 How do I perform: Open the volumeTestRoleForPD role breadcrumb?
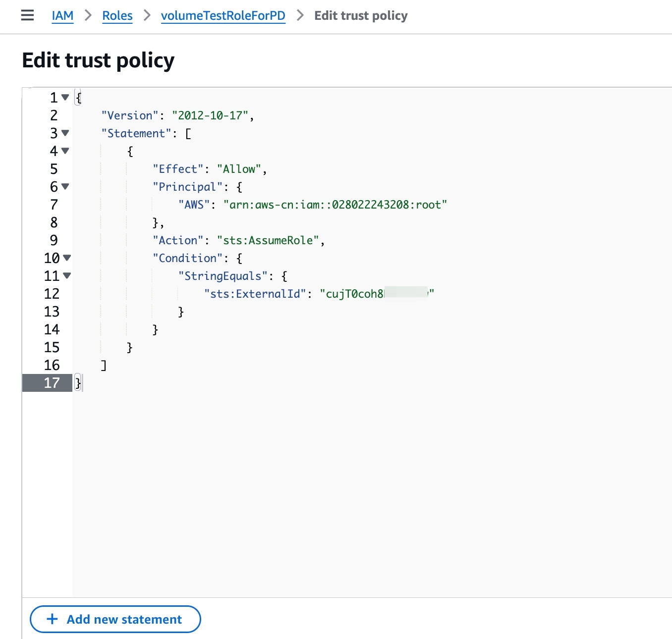(223, 16)
